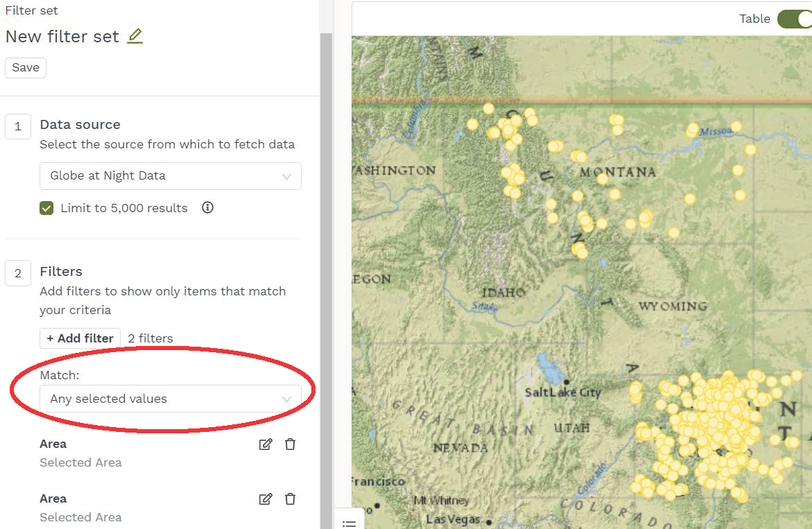Delete the first Area filter
This screenshot has width=812, height=529.
(x=291, y=444)
